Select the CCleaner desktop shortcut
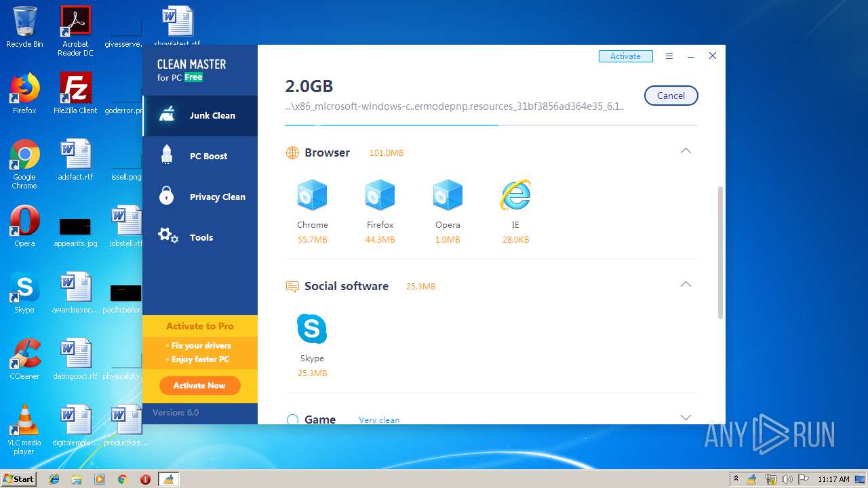The height and width of the screenshot is (488, 868). point(24,359)
